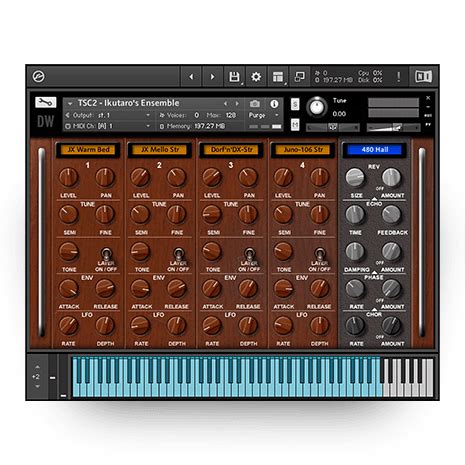Click the Tune value 0.00
The height and width of the screenshot is (465, 465).
coord(339,114)
